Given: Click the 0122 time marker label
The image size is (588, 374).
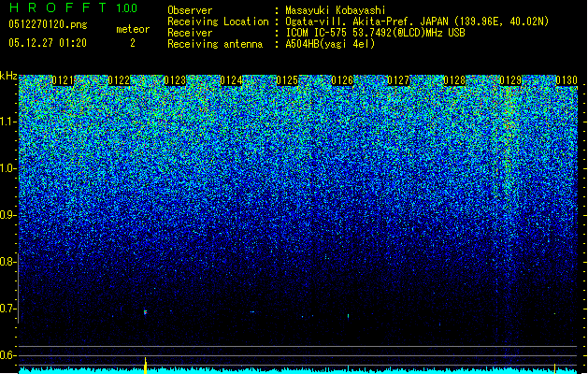Looking at the screenshot, I should pos(119,80).
